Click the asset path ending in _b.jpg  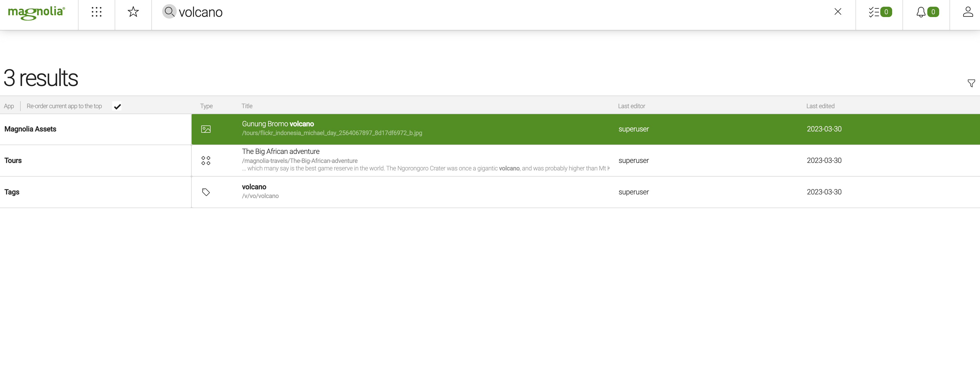[x=332, y=133]
